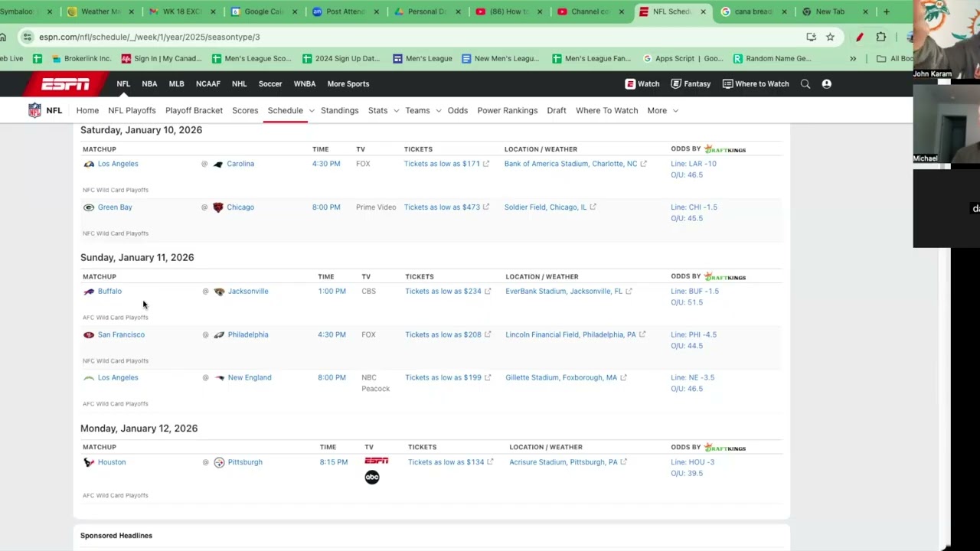Click the ESPN TV logo for the Houston game
This screenshot has width=980, height=551.
pyautogui.click(x=376, y=461)
